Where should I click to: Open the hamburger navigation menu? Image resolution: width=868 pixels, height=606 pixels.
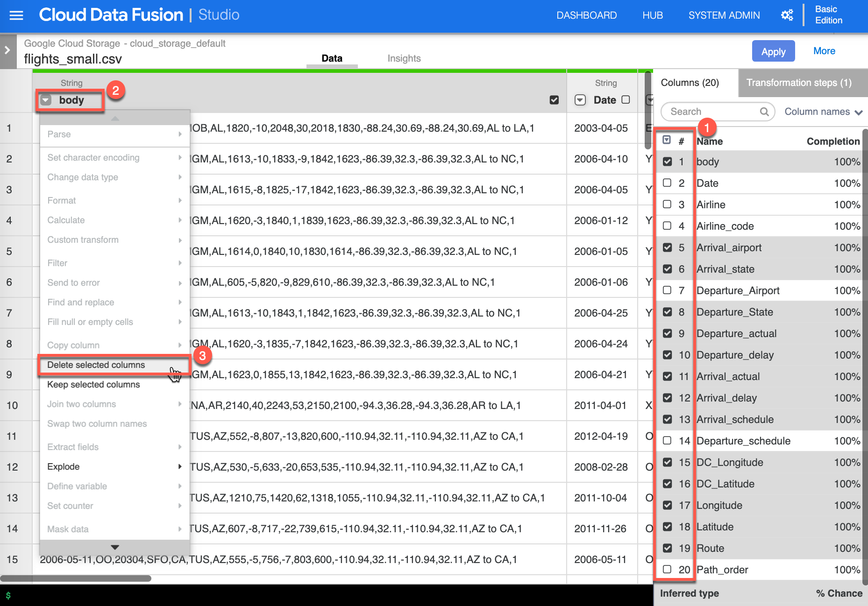click(x=16, y=15)
